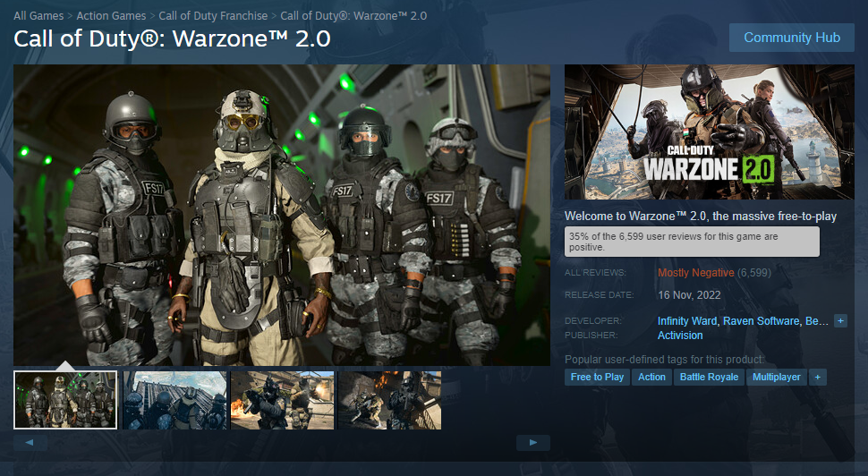
Task: Click the Call of Duty®: Warzone™ 2.0 breadcrumb
Action: (353, 15)
